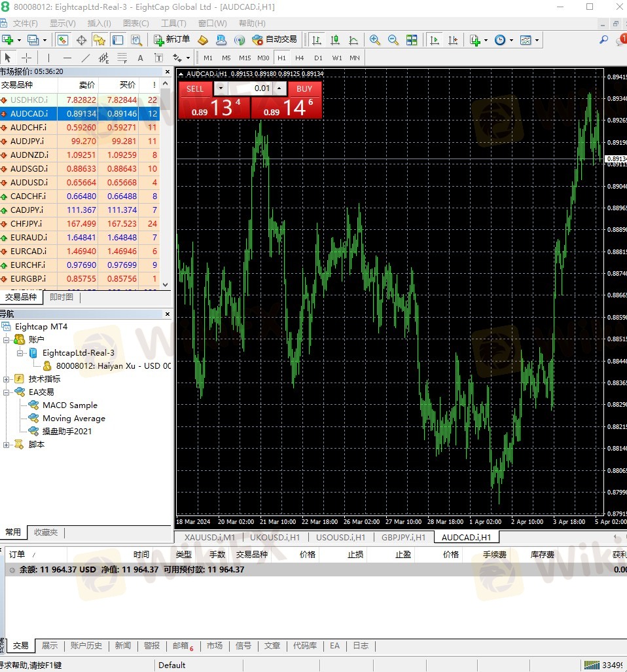
Task: Select EURUSD-free row AUDUSD.i in market watch
Action: [x=80, y=183]
